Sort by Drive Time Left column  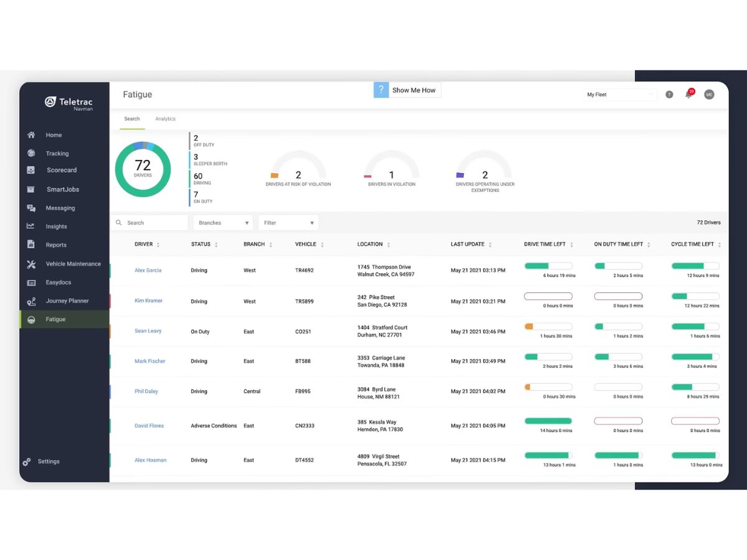click(548, 245)
